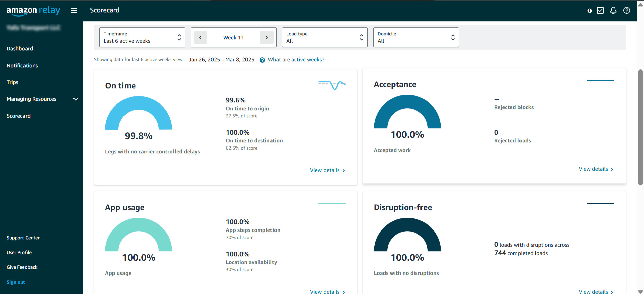Go to next week arrow
The width and height of the screenshot is (644, 294).
[266, 37]
